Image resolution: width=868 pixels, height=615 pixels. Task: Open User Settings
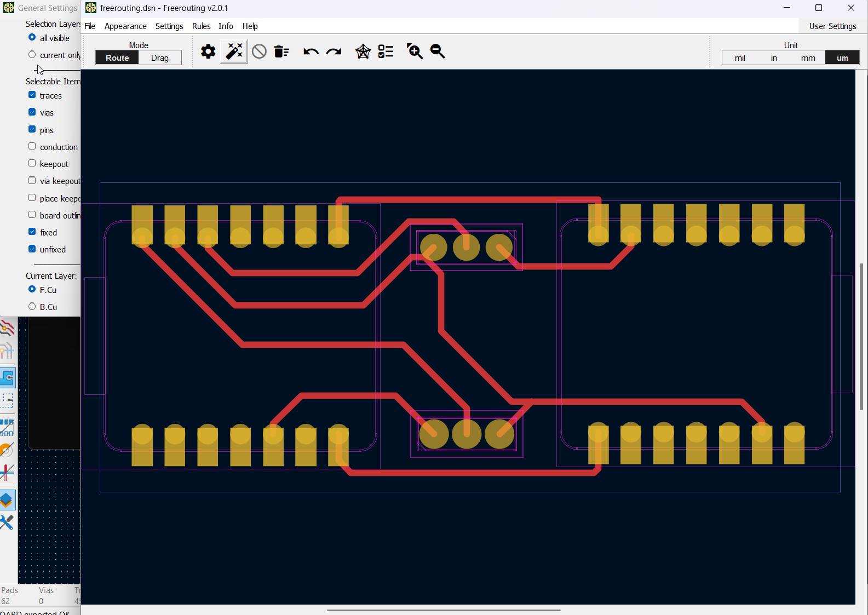tap(832, 26)
